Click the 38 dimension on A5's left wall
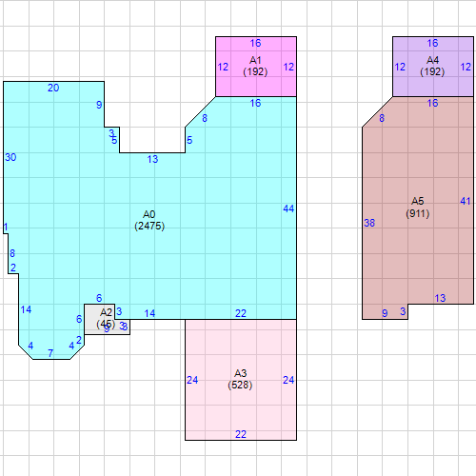This screenshot has height=476, width=476. click(x=369, y=223)
